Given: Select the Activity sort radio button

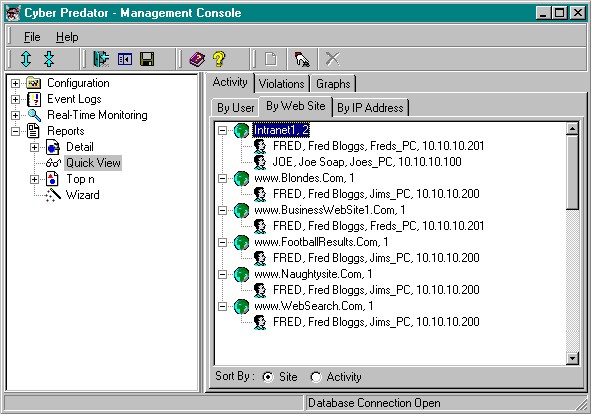Looking at the screenshot, I should [x=316, y=377].
